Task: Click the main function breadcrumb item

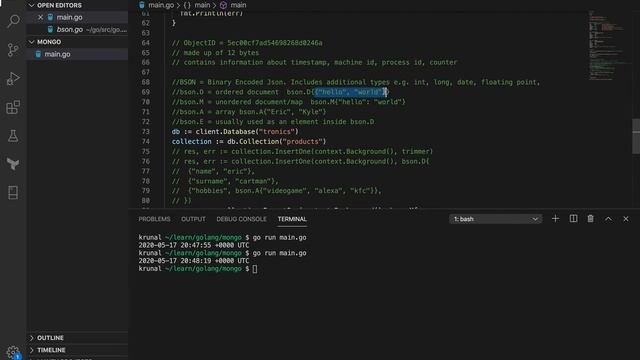Action: (233, 5)
